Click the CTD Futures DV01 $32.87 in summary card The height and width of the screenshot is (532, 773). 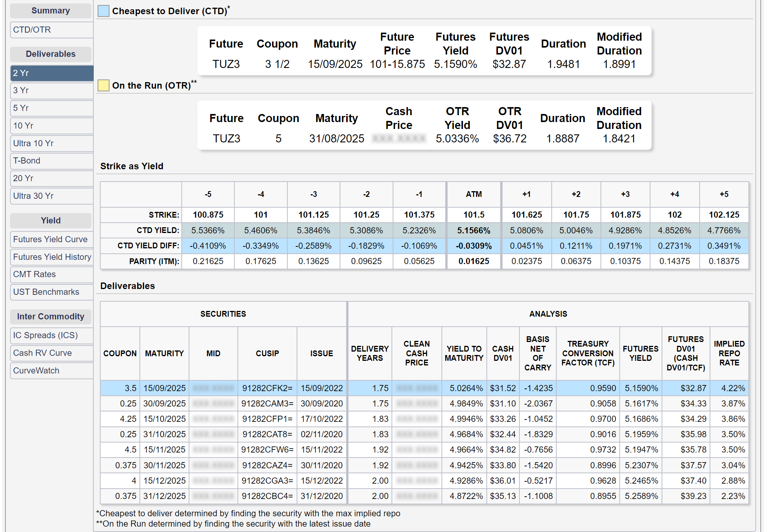[x=509, y=64]
